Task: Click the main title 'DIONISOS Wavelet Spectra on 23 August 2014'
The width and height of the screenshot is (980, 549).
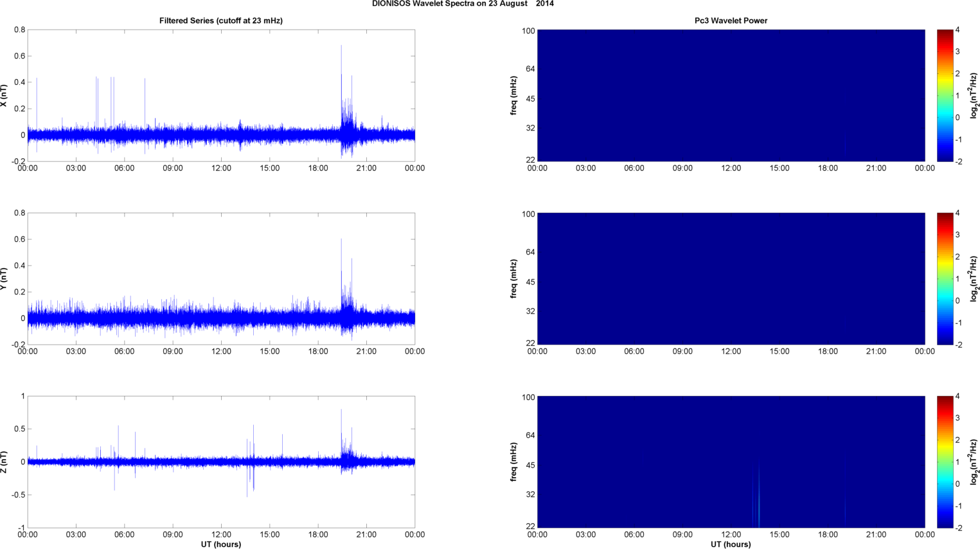Action: [463, 4]
